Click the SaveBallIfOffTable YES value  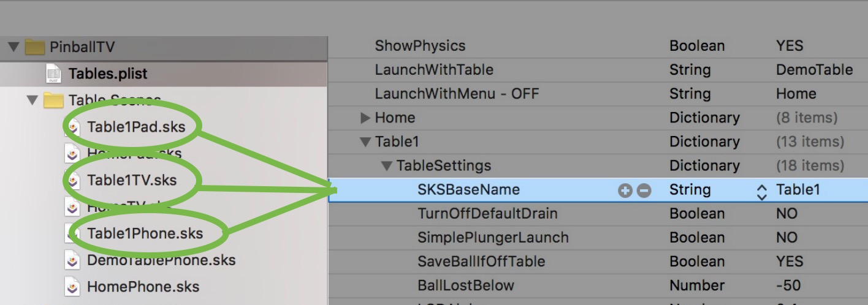(789, 262)
